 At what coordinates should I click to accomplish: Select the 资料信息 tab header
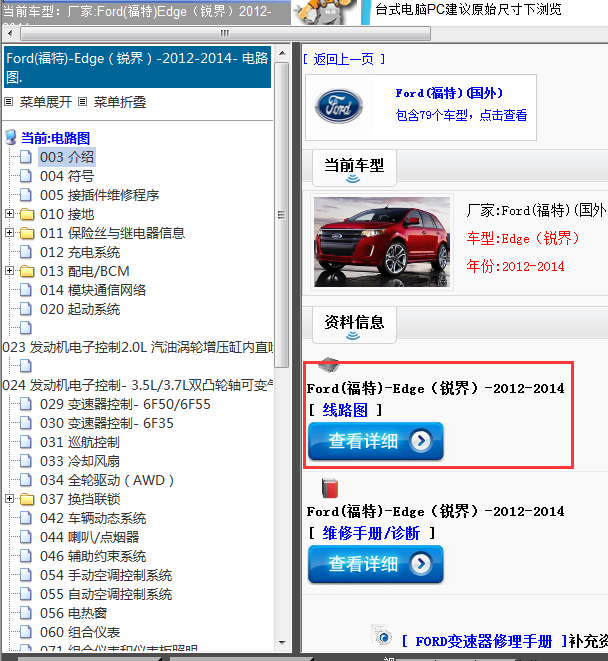(x=354, y=325)
